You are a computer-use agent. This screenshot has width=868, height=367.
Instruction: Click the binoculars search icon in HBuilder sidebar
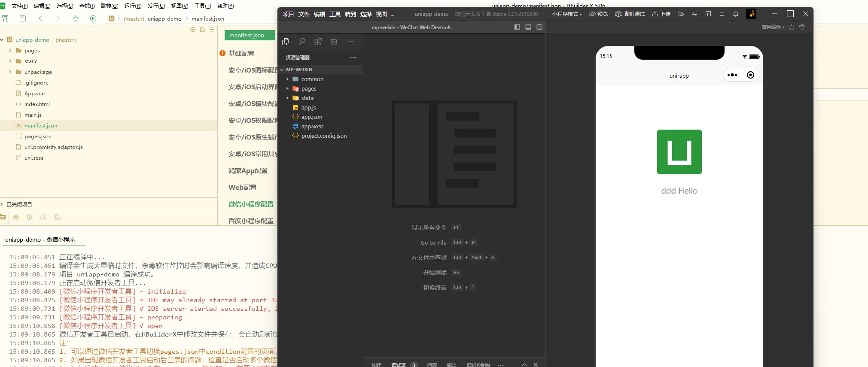point(16,217)
